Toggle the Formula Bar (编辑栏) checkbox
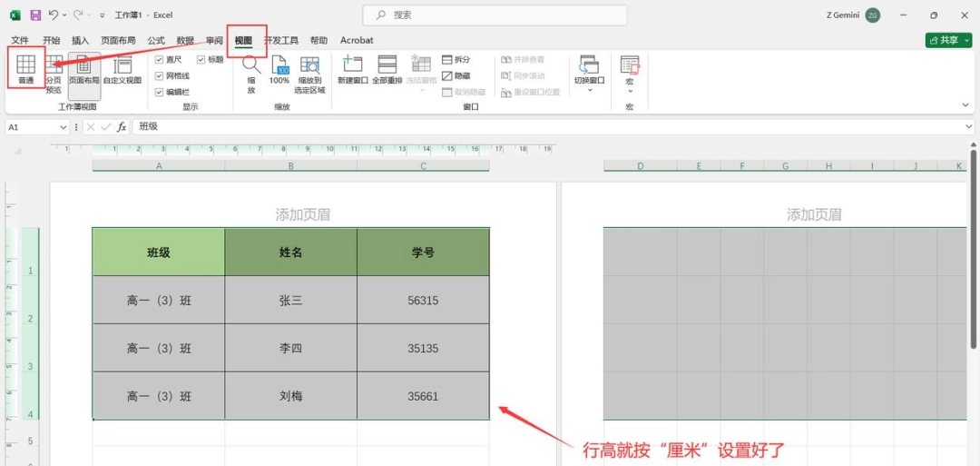Viewport: 980px width, 466px height. 159,92
